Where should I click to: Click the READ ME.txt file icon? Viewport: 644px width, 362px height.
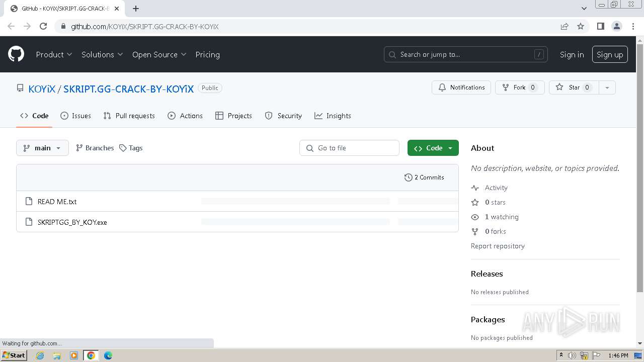pos(29,201)
